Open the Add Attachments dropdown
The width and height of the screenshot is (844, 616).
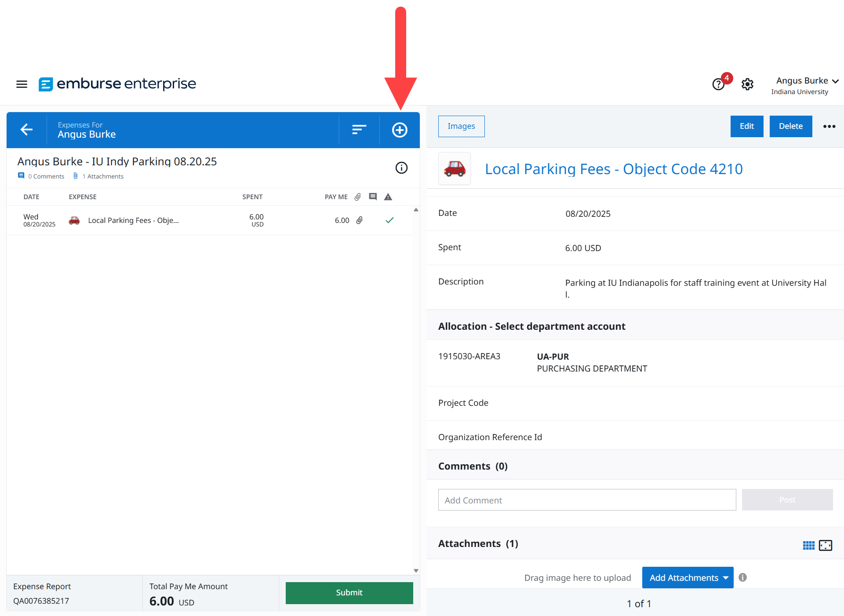point(687,578)
